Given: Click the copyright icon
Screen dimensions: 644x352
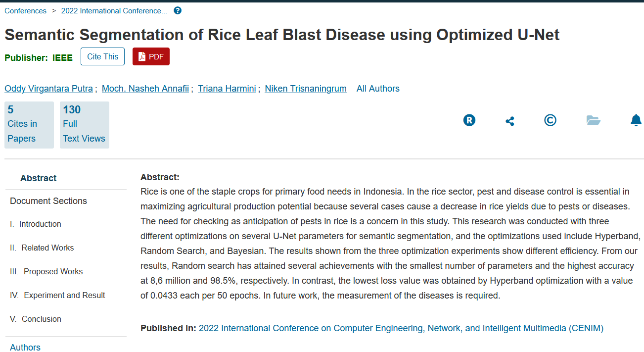Looking at the screenshot, I should [x=550, y=120].
